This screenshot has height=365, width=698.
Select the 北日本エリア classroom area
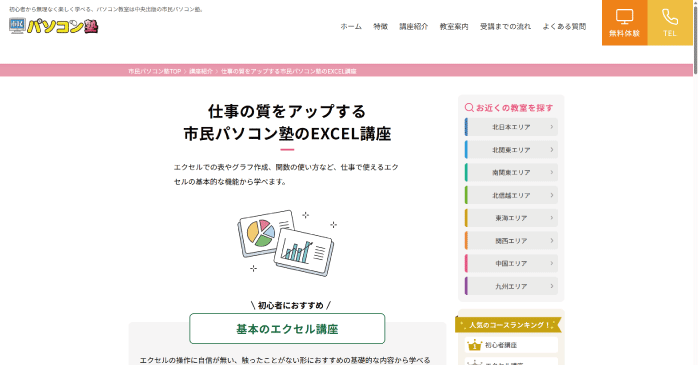click(x=511, y=127)
